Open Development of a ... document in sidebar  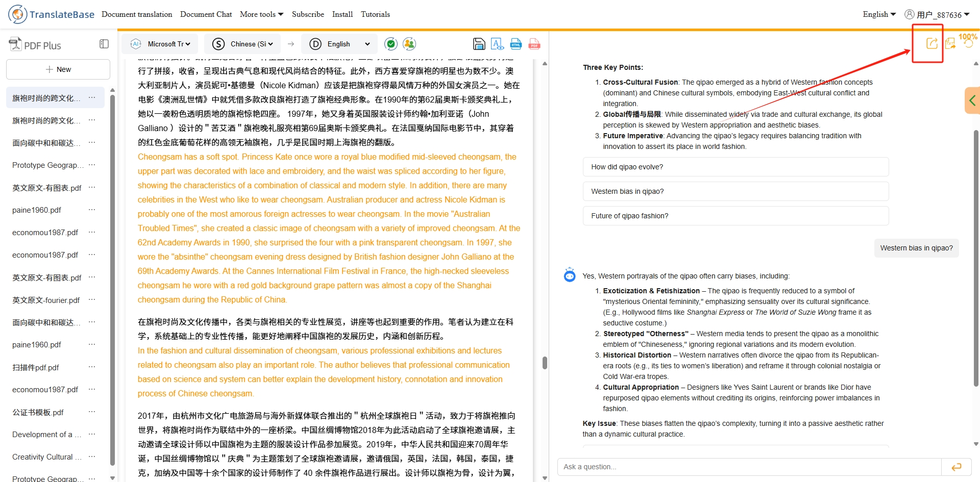point(46,435)
